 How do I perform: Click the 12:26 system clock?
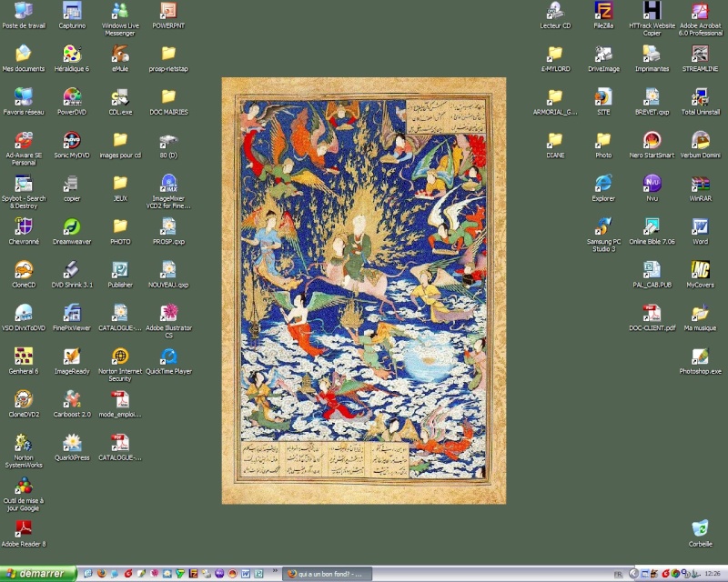713,574
